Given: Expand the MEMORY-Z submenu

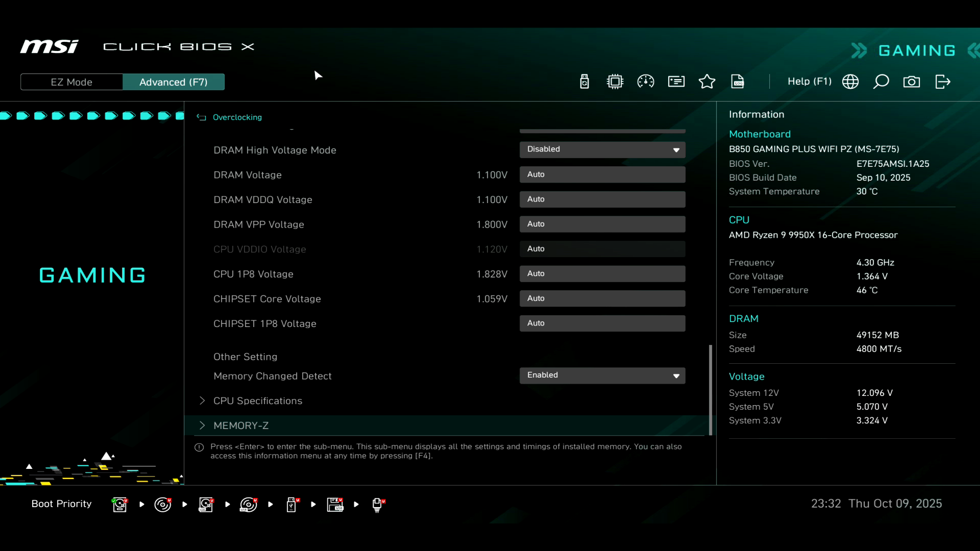Looking at the screenshot, I should coord(241,425).
